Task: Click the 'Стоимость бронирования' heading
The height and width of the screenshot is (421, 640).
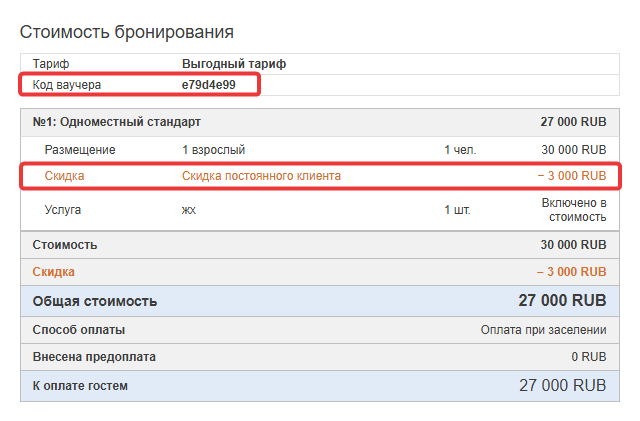Action: click(x=127, y=32)
